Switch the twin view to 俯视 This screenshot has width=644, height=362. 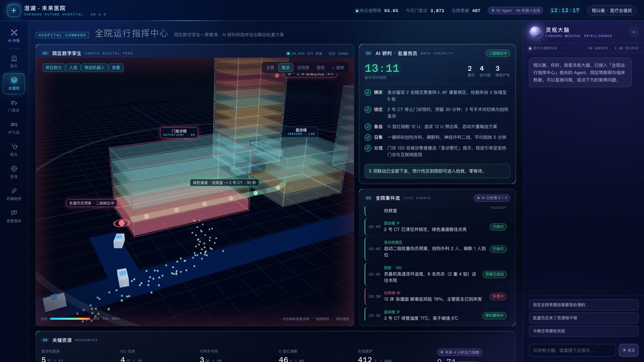[320, 68]
